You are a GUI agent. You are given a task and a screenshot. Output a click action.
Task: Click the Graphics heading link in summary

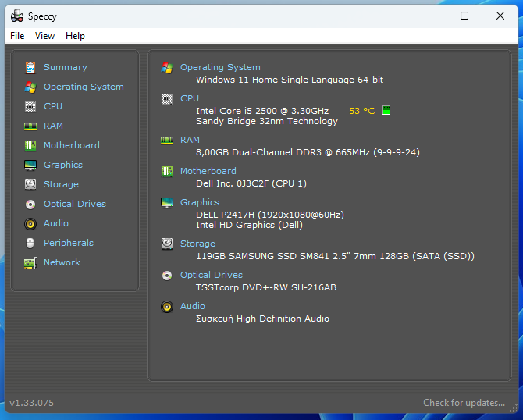click(200, 202)
